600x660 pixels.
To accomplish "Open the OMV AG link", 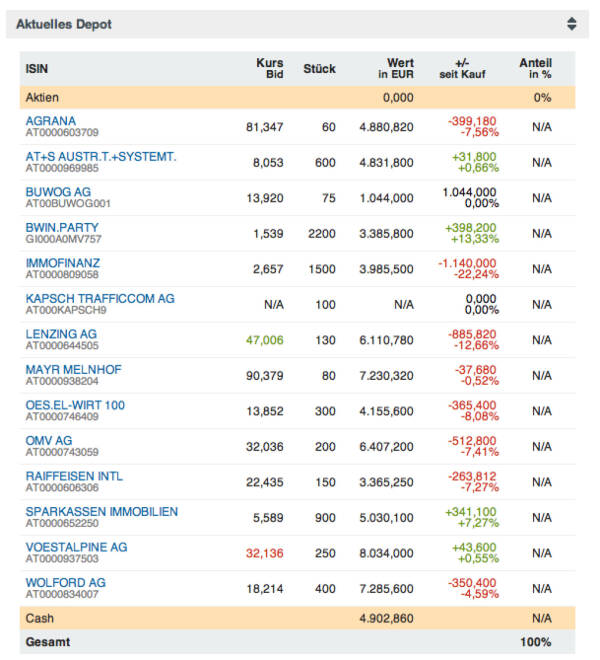I will pos(49,441).
